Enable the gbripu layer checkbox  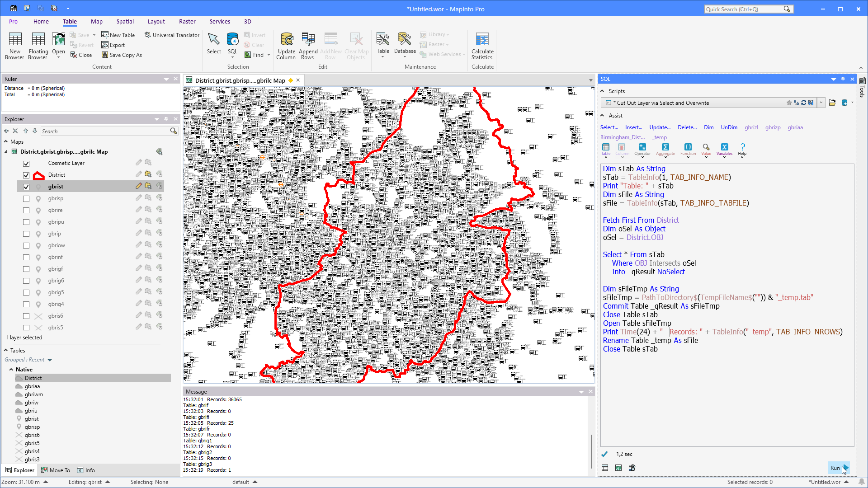pyautogui.click(x=26, y=222)
